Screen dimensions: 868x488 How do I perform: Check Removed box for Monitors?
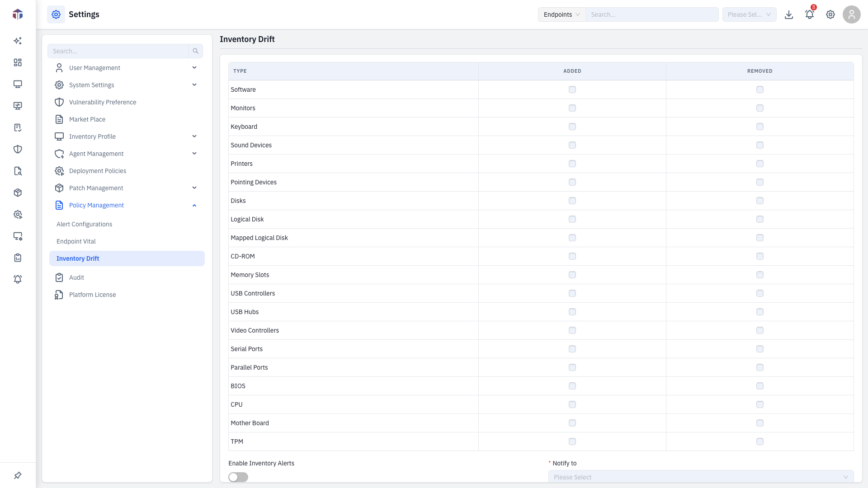click(x=760, y=108)
